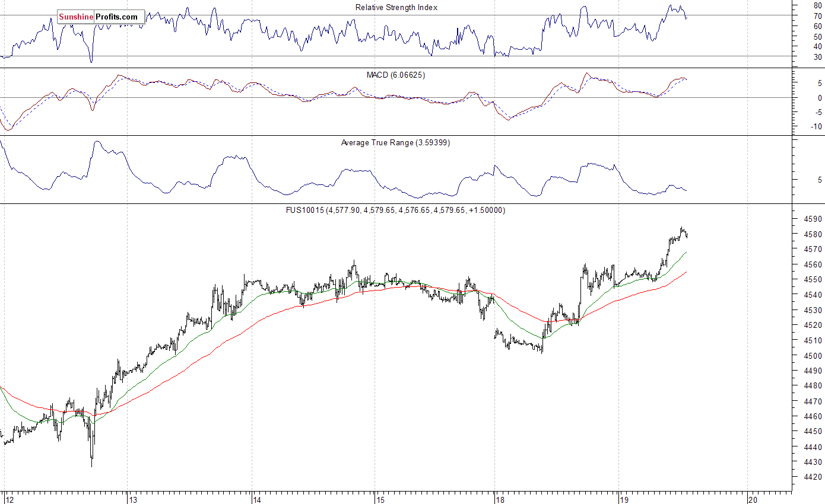Click the Average True Range (3.59399) label
Viewport: 825px width, 504px height.
395,143
